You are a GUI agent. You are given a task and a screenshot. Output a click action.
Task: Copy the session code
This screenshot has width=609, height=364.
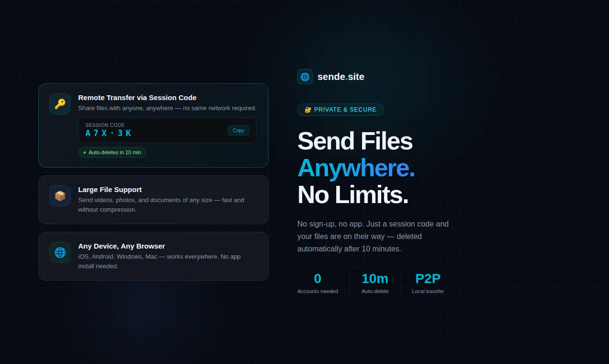(x=238, y=130)
